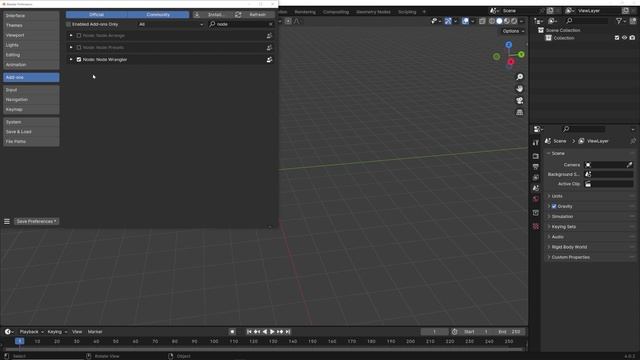
Task: Open the viewport Options dropdown
Action: (513, 31)
